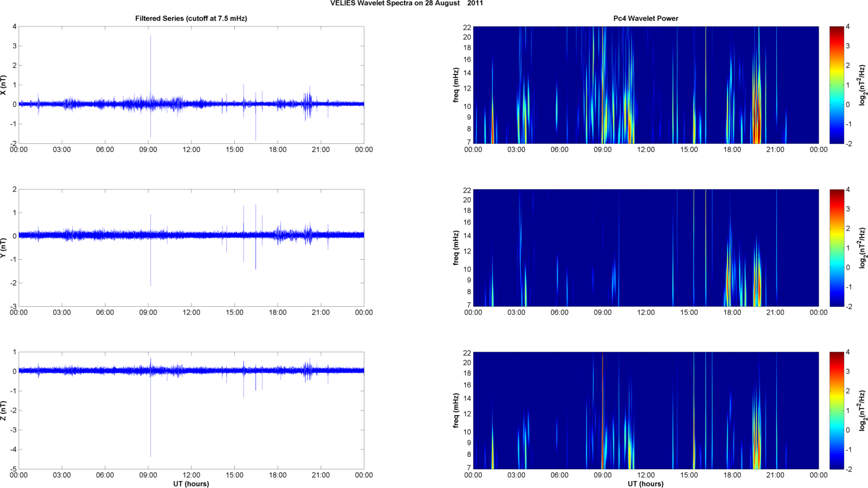Select the Y (nT) axis label
The height and width of the screenshot is (488, 868).
(x=3, y=248)
